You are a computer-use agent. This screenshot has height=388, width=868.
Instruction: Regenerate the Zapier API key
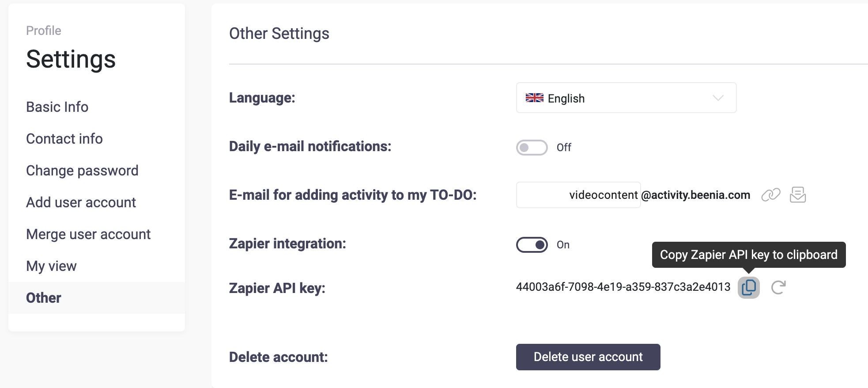point(778,288)
